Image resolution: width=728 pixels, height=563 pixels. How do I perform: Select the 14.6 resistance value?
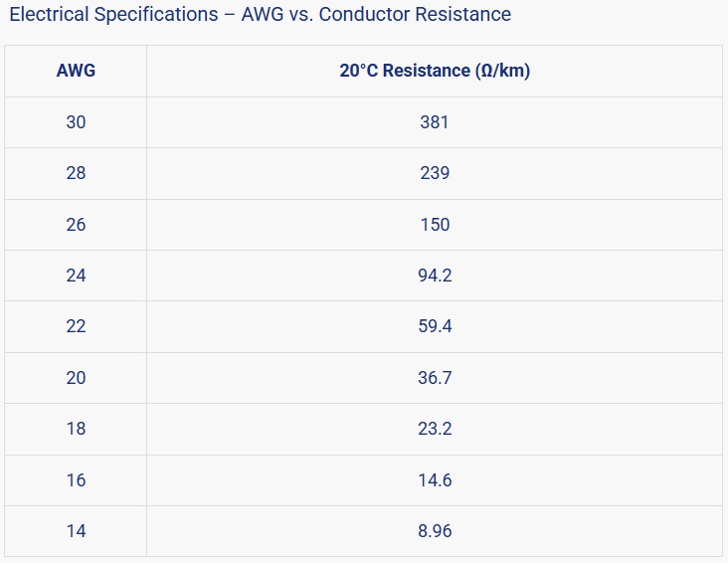pos(435,480)
